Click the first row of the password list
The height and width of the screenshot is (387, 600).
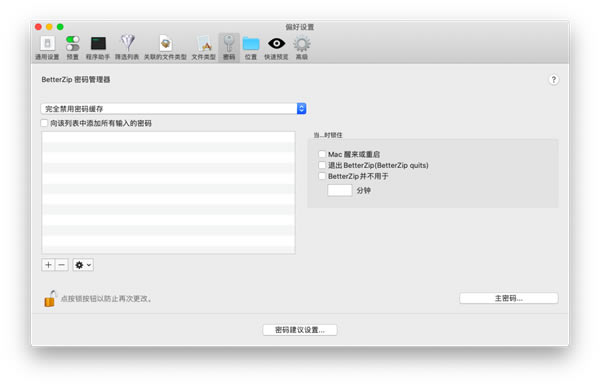168,137
